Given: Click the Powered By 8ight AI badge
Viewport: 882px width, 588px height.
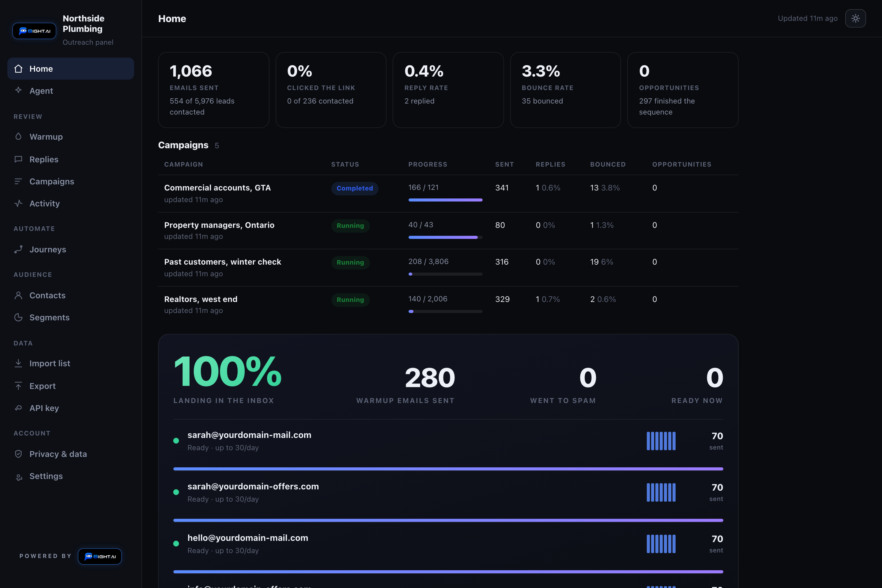Looking at the screenshot, I should [x=100, y=556].
